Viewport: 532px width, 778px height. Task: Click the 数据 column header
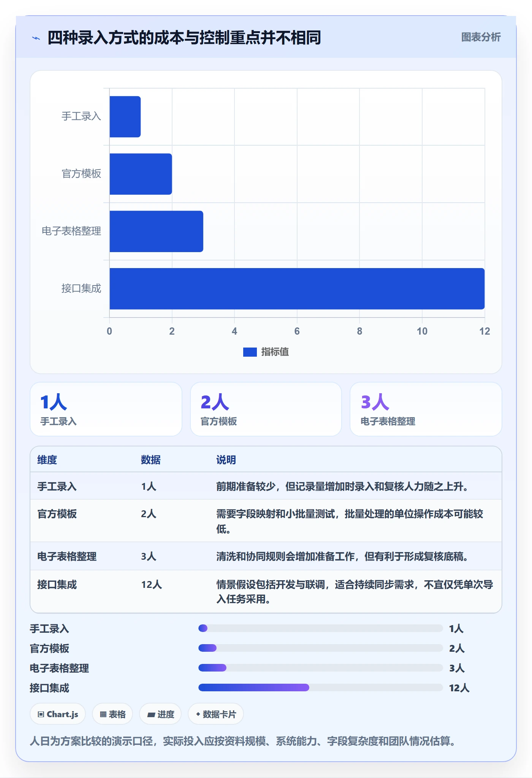tap(151, 460)
